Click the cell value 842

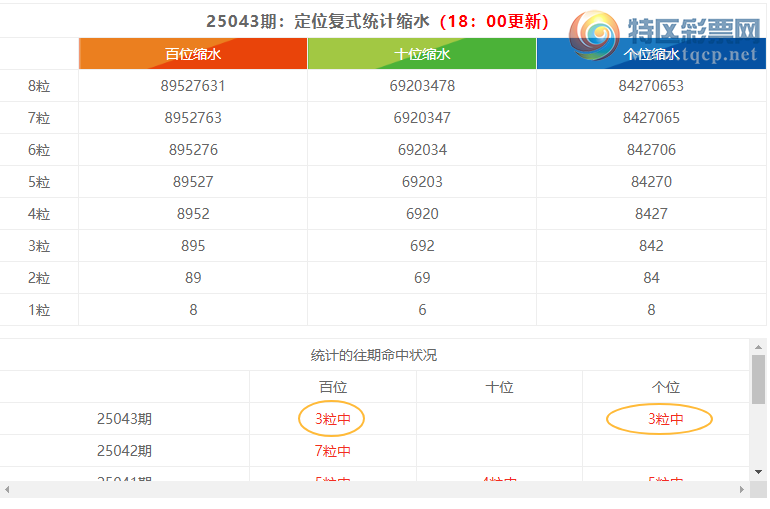click(x=651, y=246)
